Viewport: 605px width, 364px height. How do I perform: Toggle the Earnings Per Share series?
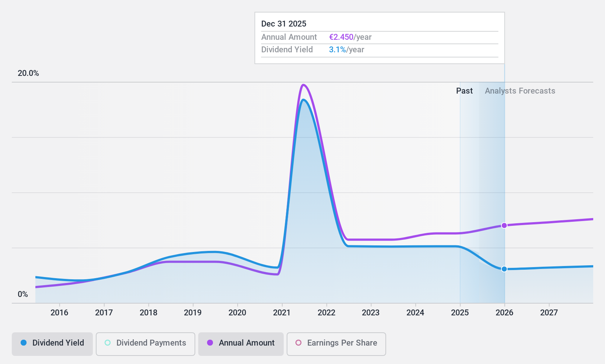point(336,344)
